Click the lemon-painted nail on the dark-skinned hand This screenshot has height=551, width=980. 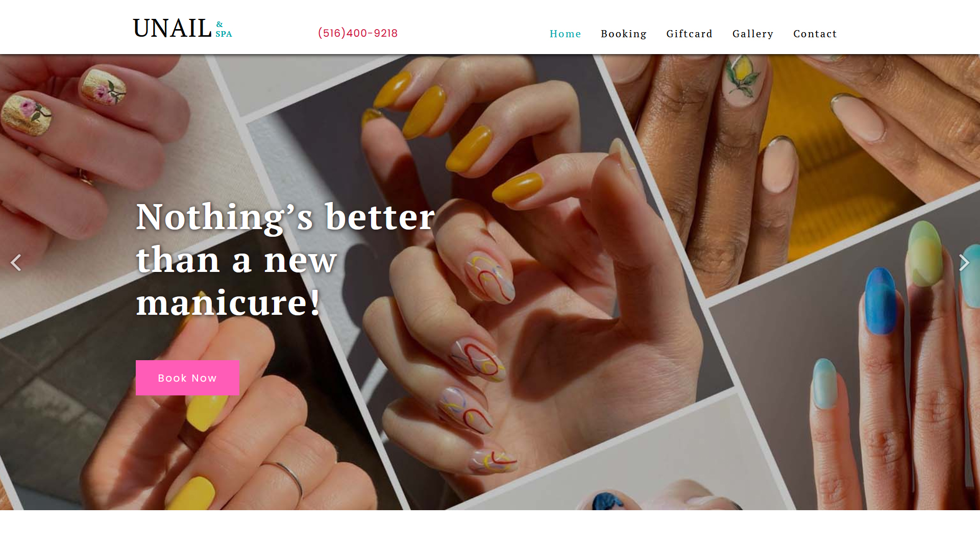743,80
